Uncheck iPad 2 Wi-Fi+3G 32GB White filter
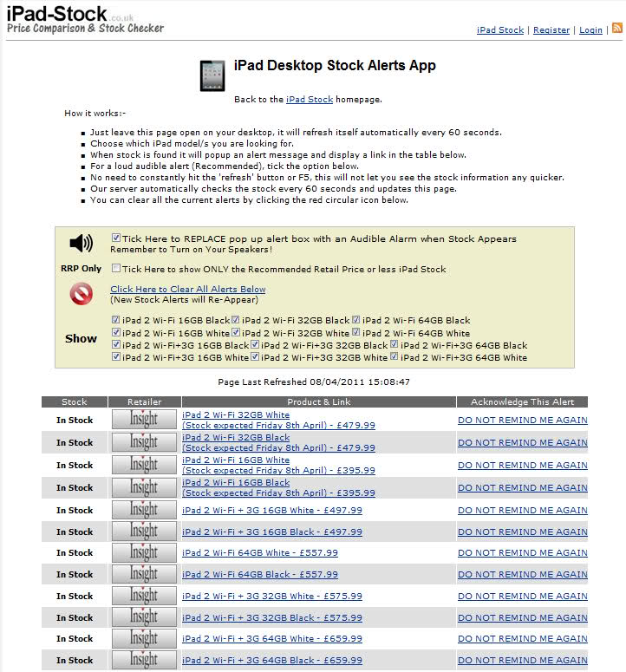This screenshot has height=672, width=626. click(x=255, y=356)
